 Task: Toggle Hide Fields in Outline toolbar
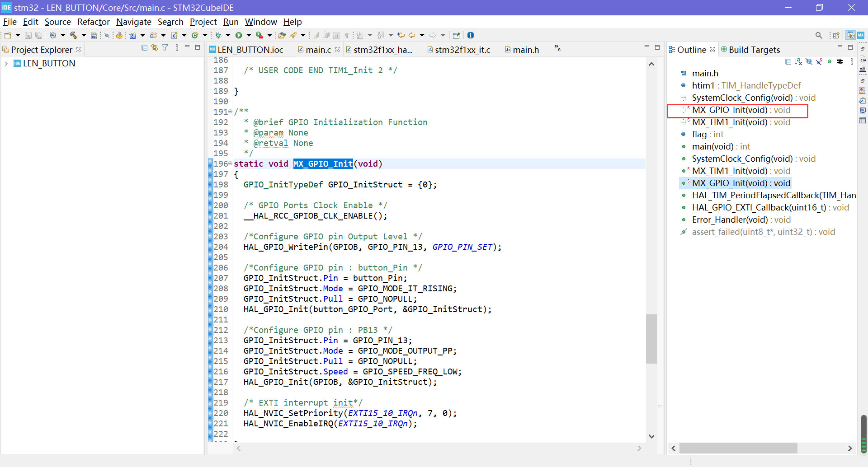[x=809, y=61]
